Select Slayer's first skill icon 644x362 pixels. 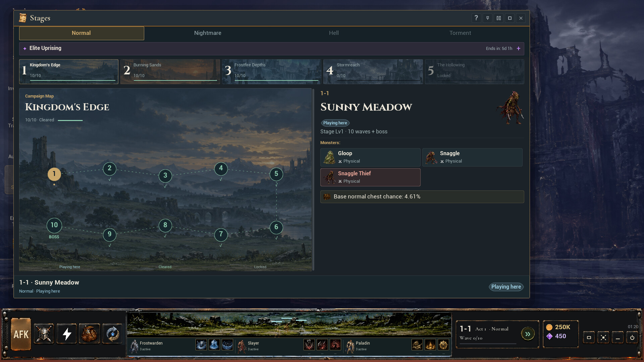click(x=309, y=345)
